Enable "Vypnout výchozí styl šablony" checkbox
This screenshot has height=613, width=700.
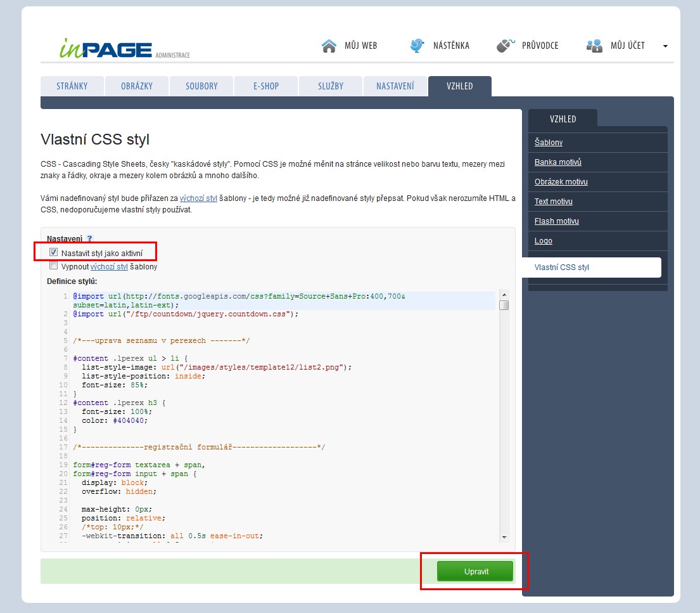(54, 266)
